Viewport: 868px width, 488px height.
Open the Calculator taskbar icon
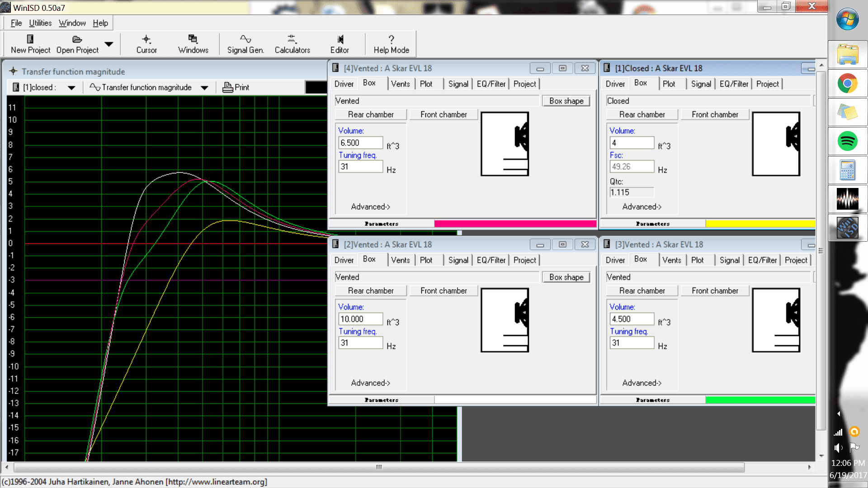pos(848,170)
